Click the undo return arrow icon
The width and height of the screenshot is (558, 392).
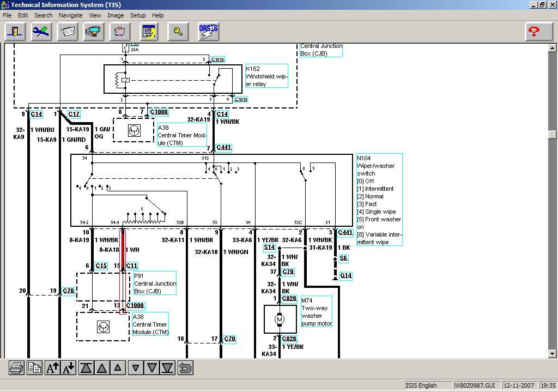point(185,368)
